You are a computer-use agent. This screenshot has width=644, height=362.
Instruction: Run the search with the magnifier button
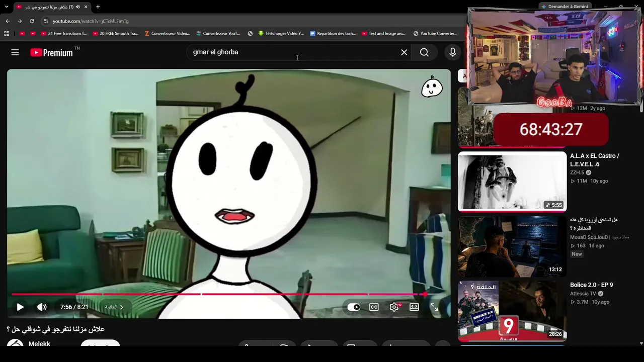pyautogui.click(x=424, y=52)
